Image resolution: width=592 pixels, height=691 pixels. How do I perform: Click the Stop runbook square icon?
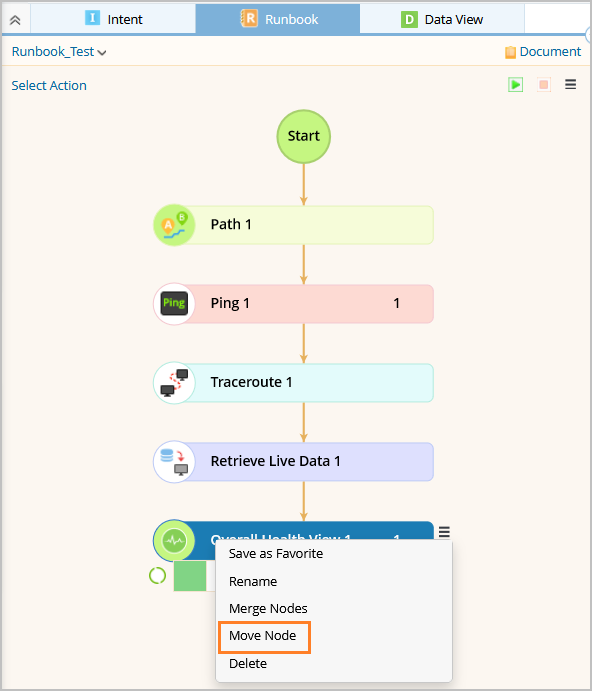point(544,85)
